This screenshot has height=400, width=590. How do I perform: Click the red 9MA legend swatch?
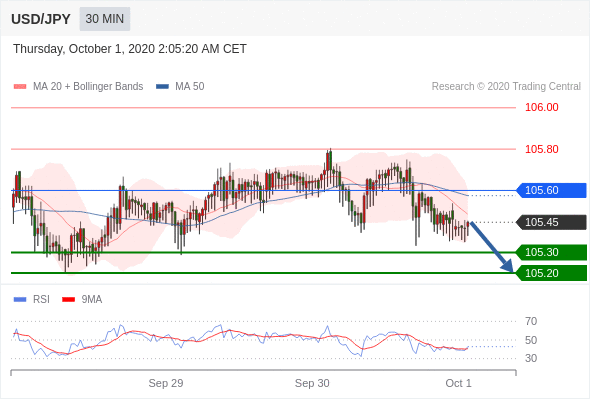68,300
